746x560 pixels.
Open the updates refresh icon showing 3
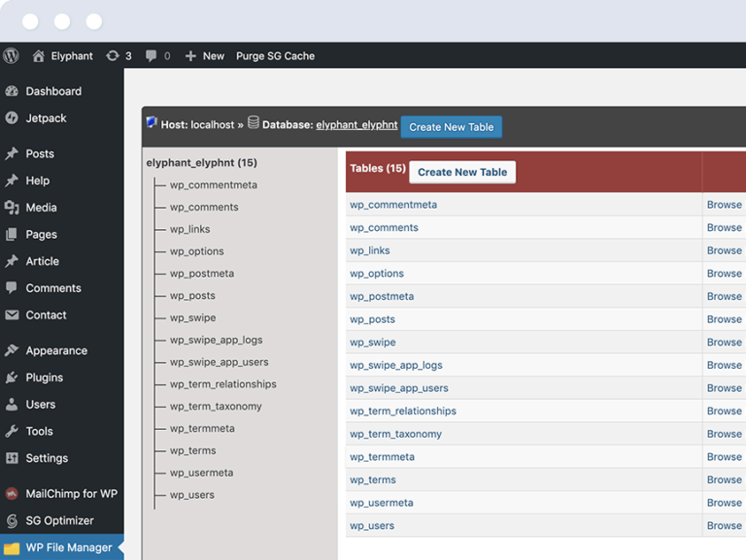[113, 56]
